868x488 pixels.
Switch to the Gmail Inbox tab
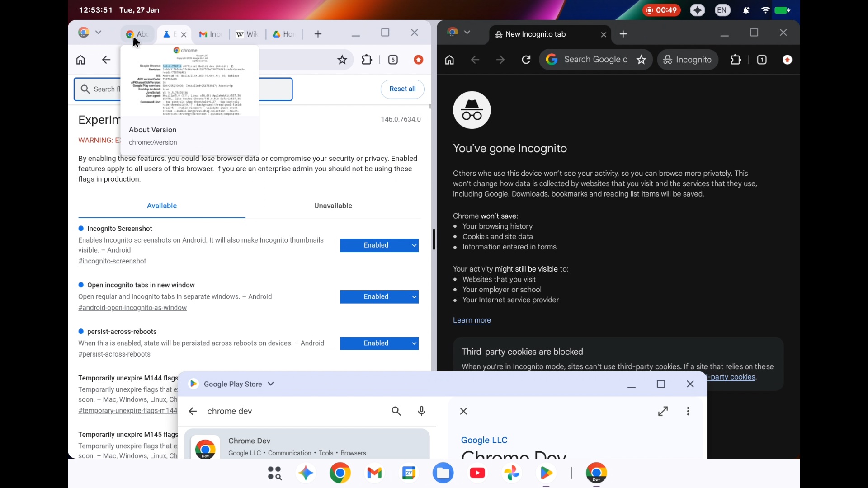tap(210, 34)
